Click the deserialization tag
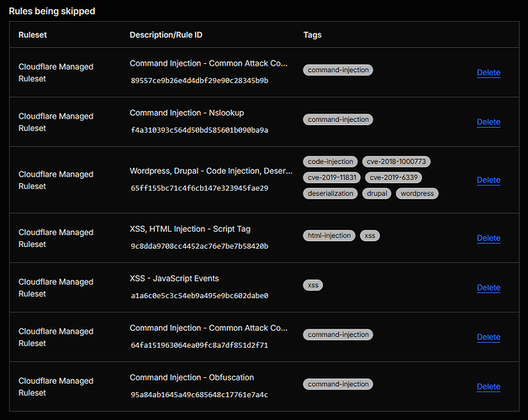This screenshot has height=420, width=528. point(330,193)
